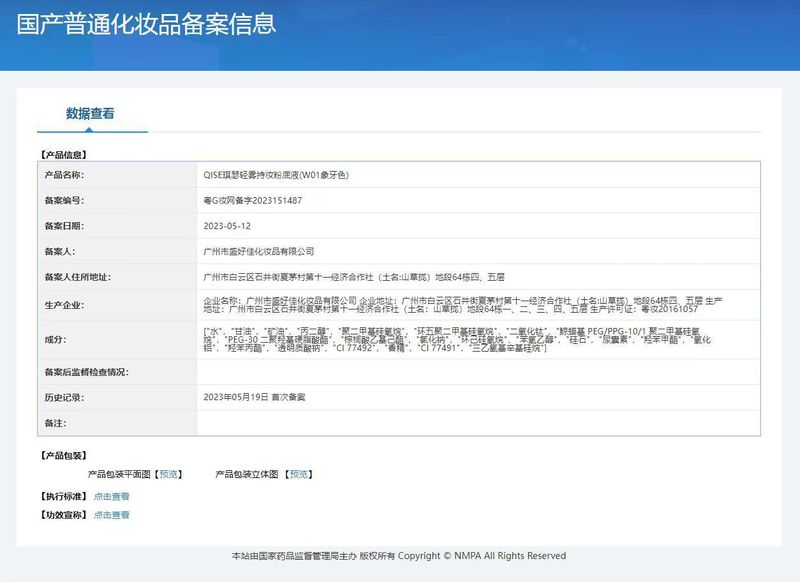Click the 生产企业 details text

[463, 305]
